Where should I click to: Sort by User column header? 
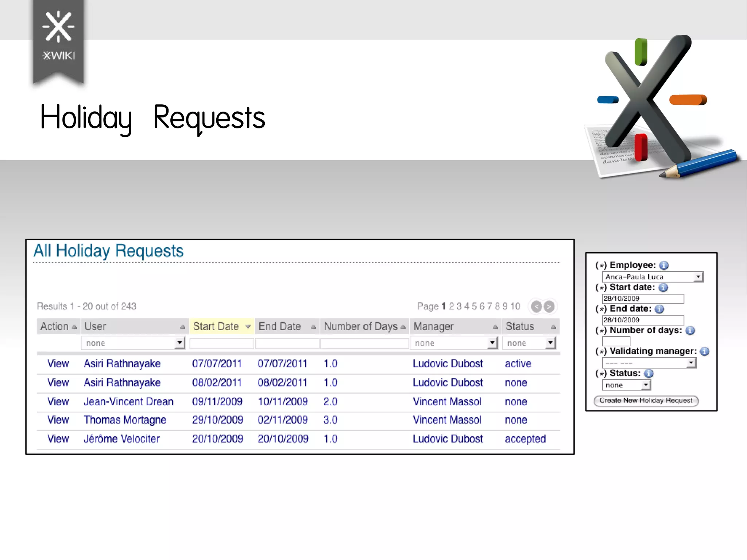[135, 327]
